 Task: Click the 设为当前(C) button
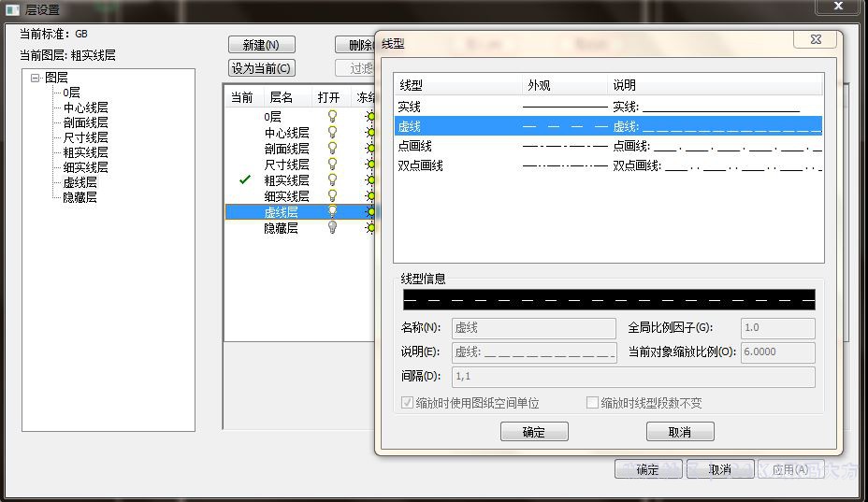[261, 68]
